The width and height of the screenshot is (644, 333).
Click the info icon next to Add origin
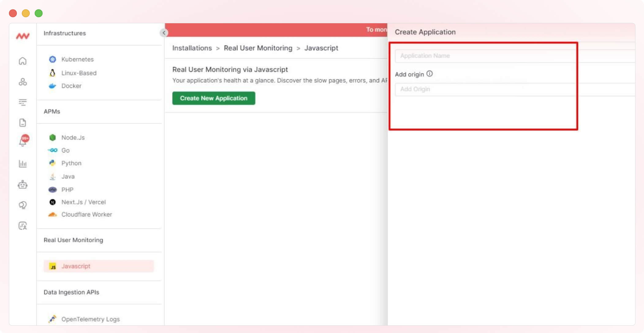430,74
